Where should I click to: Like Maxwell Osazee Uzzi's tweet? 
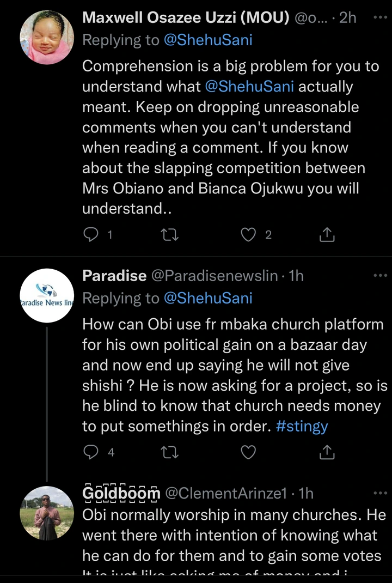pyautogui.click(x=249, y=235)
